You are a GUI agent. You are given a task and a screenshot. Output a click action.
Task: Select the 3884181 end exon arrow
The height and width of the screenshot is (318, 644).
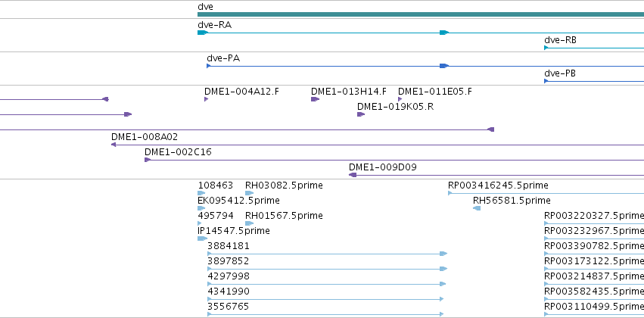[x=443, y=254]
